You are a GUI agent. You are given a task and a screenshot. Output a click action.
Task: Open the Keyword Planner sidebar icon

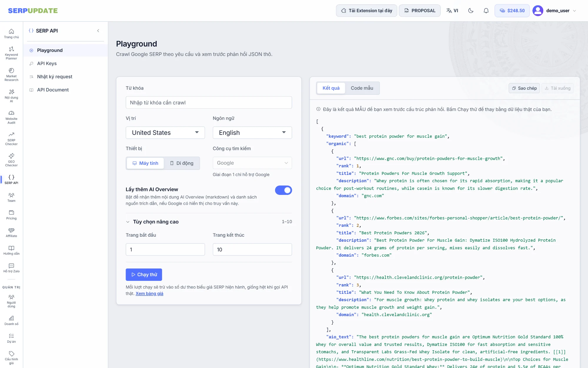point(11,53)
